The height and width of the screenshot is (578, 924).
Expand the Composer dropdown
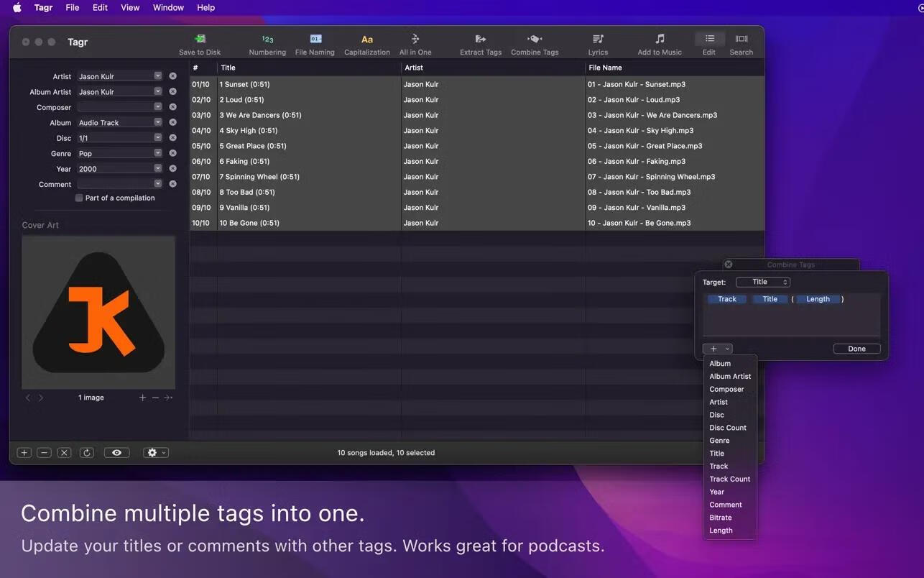click(x=157, y=106)
